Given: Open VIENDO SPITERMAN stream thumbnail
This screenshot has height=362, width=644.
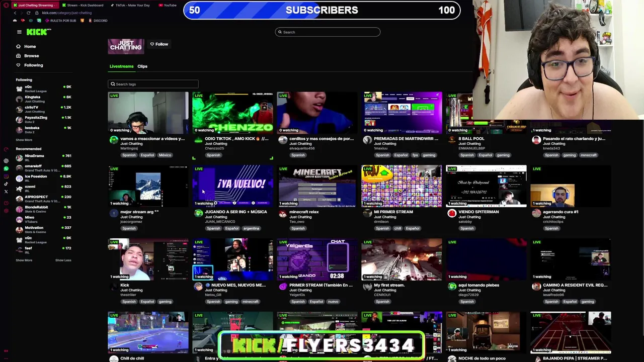Looking at the screenshot, I should point(486,186).
